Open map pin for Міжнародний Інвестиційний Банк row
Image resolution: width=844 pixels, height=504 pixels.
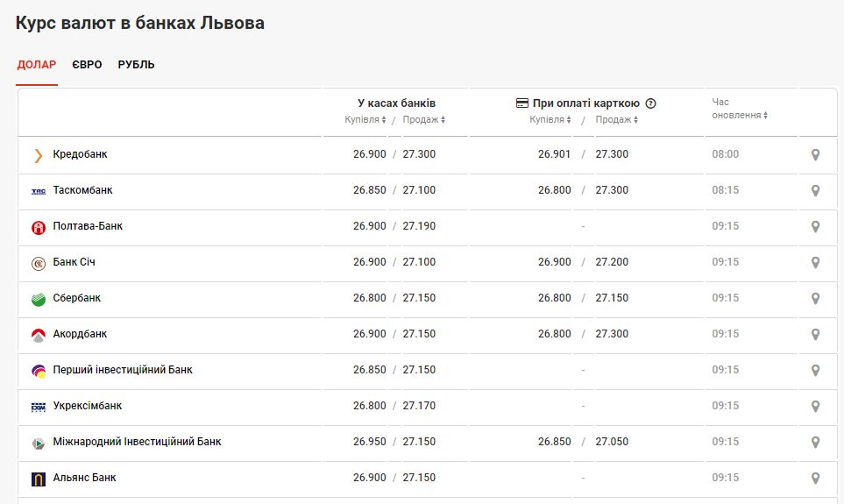tap(815, 442)
